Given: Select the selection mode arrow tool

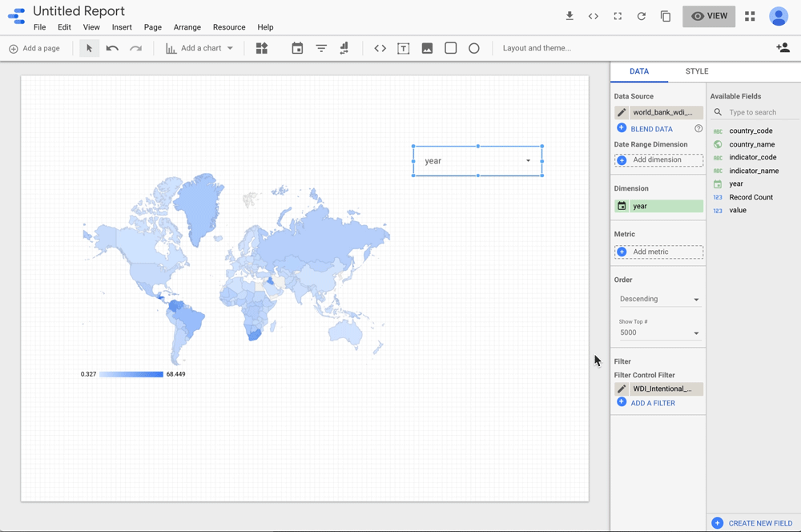Looking at the screenshot, I should pyautogui.click(x=90, y=48).
